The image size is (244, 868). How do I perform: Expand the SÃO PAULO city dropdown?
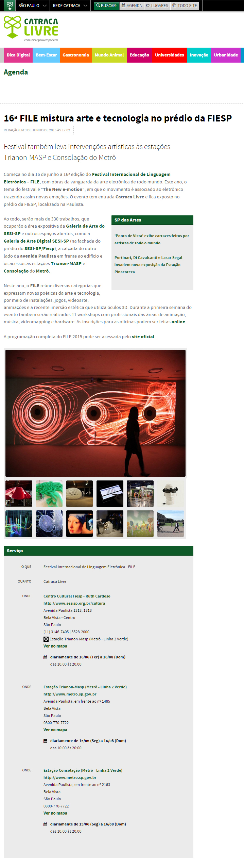(x=32, y=6)
